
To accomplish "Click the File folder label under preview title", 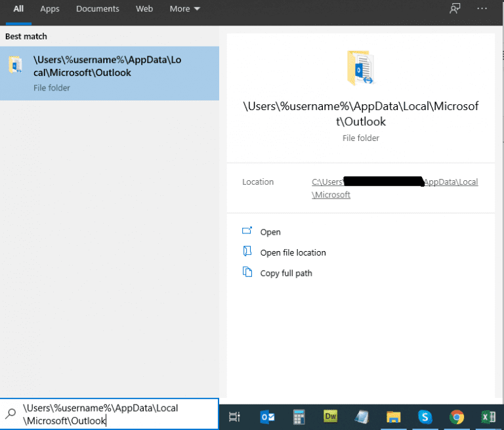I will [x=361, y=138].
